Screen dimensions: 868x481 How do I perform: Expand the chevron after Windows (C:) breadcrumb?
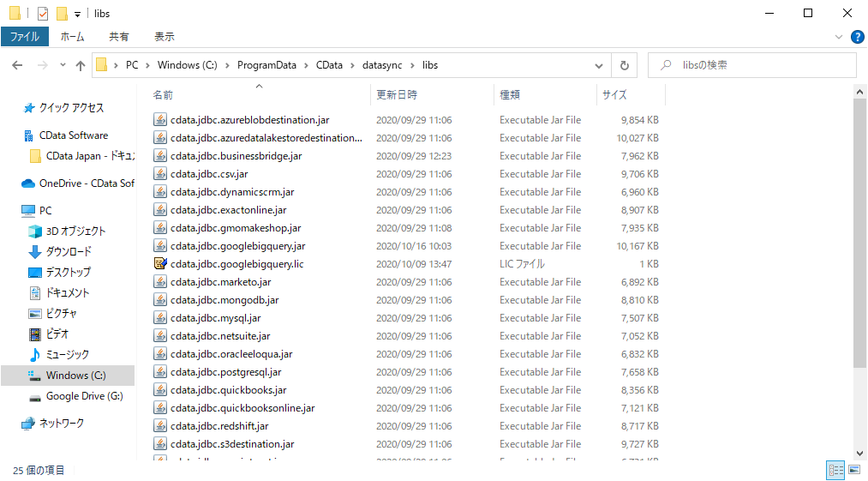[x=227, y=65]
